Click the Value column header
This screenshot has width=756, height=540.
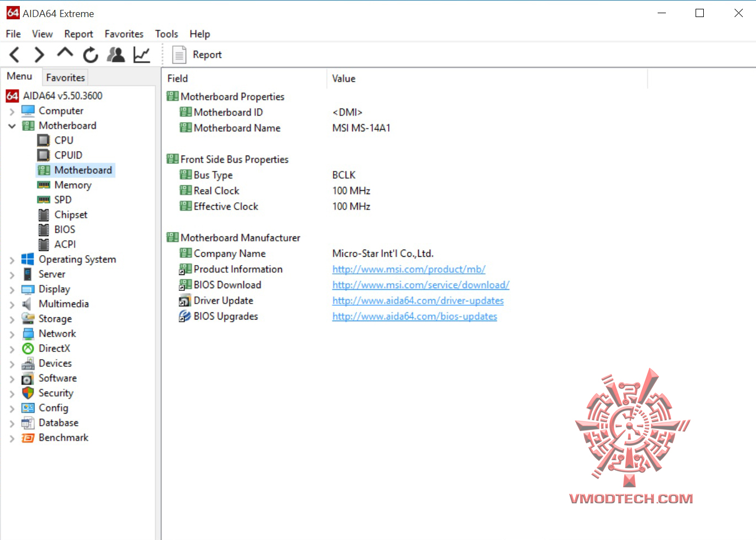pos(487,79)
